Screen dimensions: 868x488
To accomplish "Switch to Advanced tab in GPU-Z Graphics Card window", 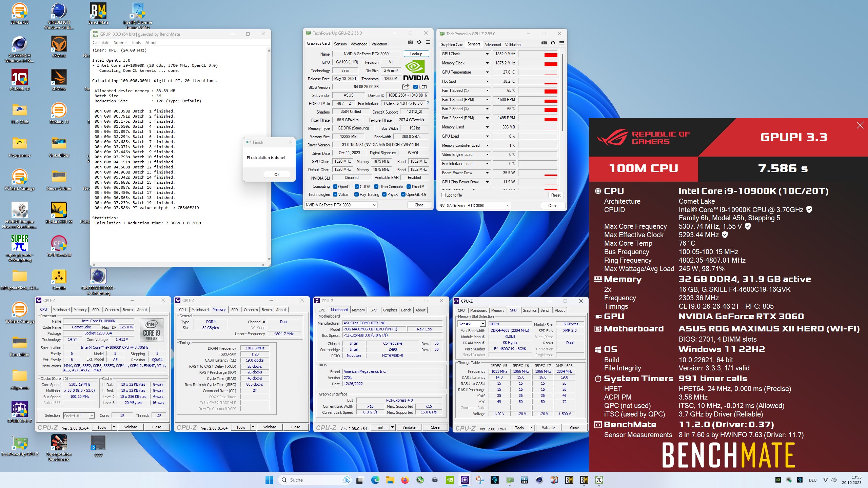I will pos(359,44).
